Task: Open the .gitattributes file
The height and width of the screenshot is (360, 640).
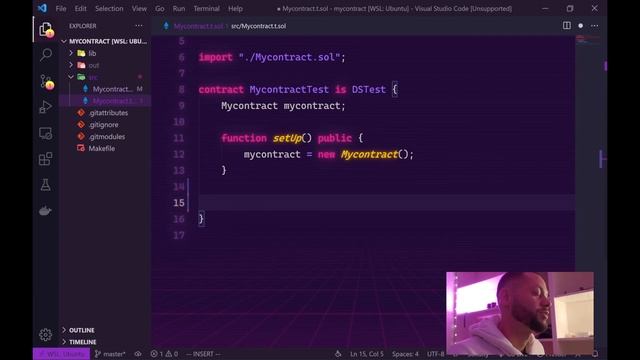Action: [x=105, y=113]
